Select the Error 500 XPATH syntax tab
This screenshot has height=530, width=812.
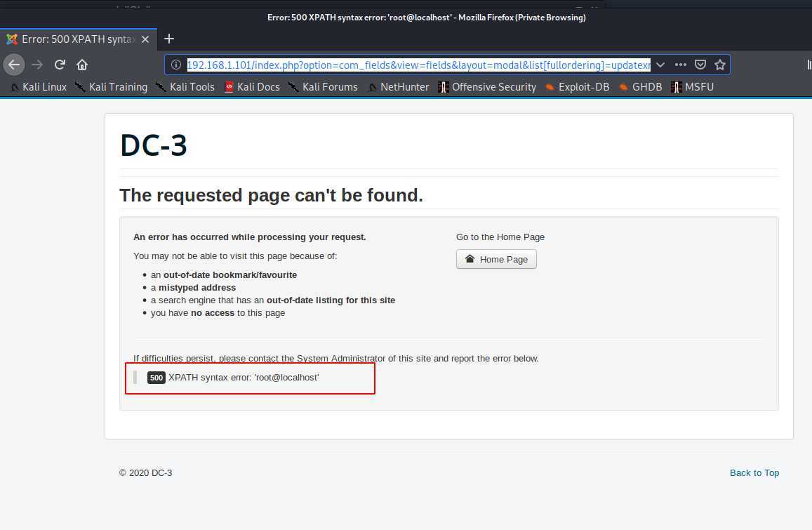(78, 39)
